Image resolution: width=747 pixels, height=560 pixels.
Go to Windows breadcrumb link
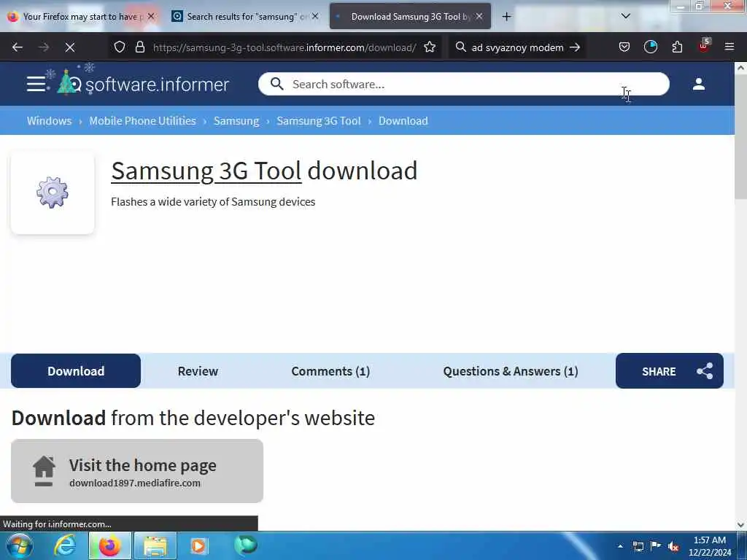(49, 121)
